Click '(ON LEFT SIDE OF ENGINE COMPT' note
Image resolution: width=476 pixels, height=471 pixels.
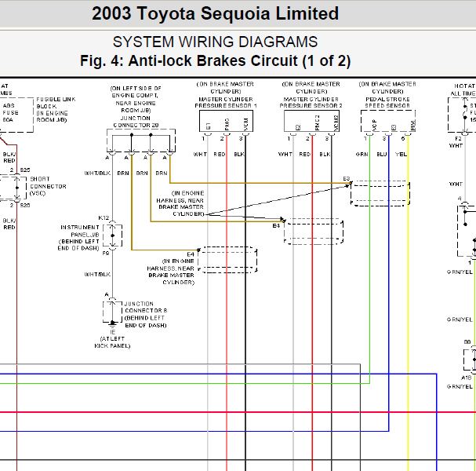136,92
